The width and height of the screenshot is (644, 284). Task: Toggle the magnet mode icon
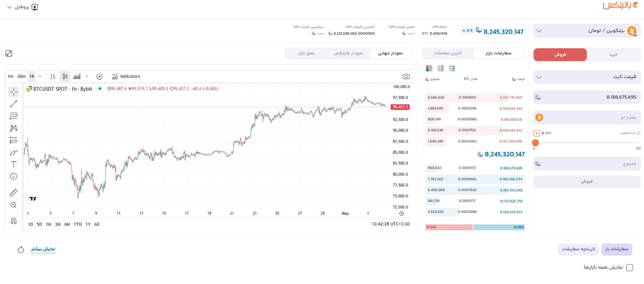click(x=13, y=221)
